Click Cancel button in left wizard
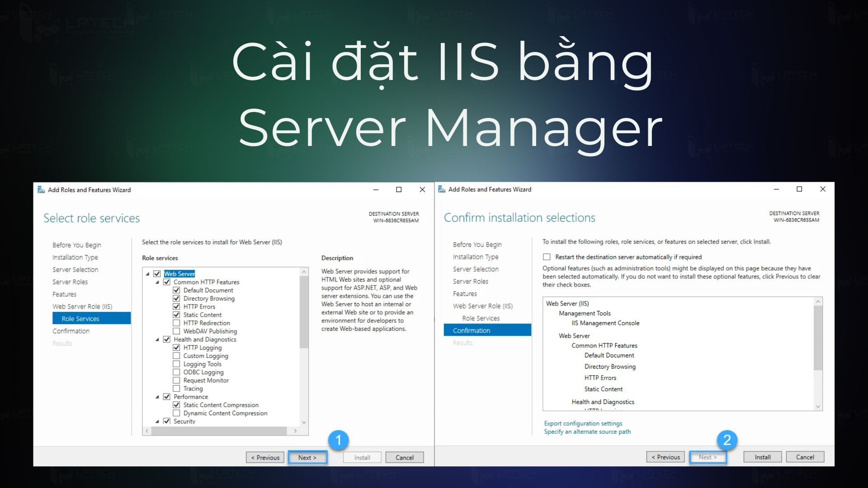The image size is (868, 488). pos(405,457)
